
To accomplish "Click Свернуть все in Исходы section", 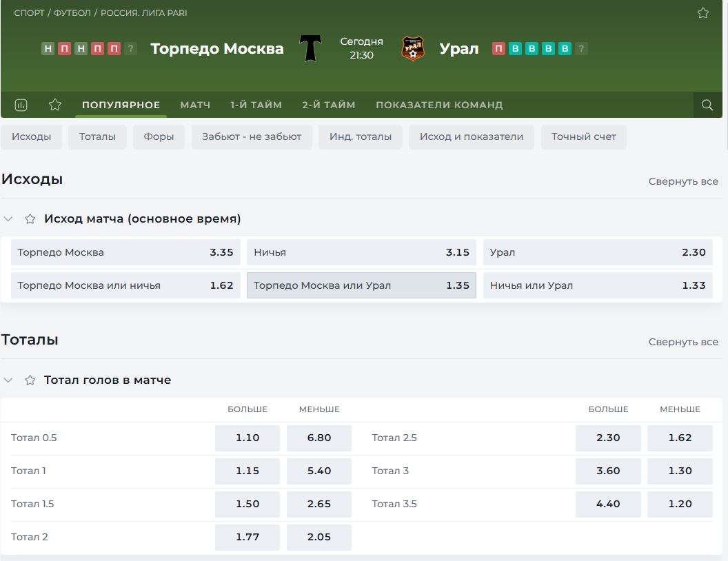I will tap(683, 181).
